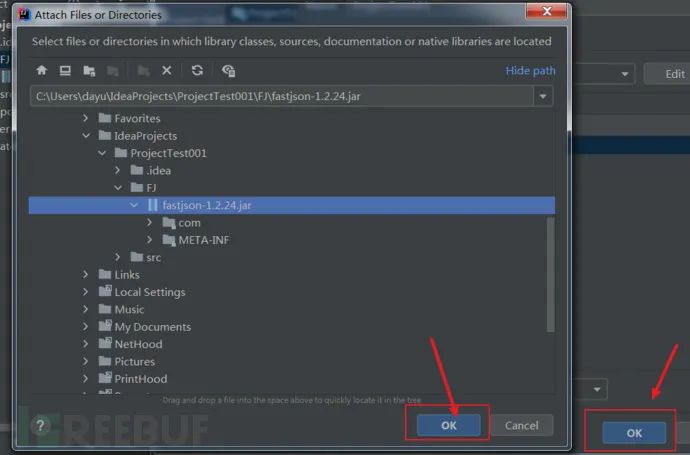
Task: Select the Links tree item
Action: [119, 275]
